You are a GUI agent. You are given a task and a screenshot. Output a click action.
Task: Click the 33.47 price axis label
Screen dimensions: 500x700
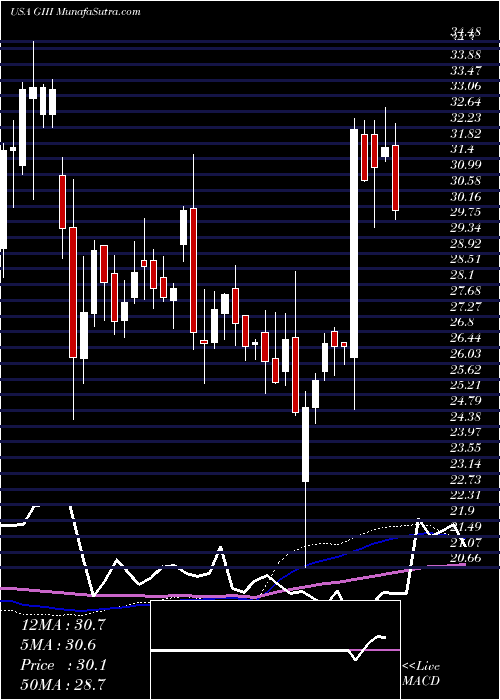(466, 71)
